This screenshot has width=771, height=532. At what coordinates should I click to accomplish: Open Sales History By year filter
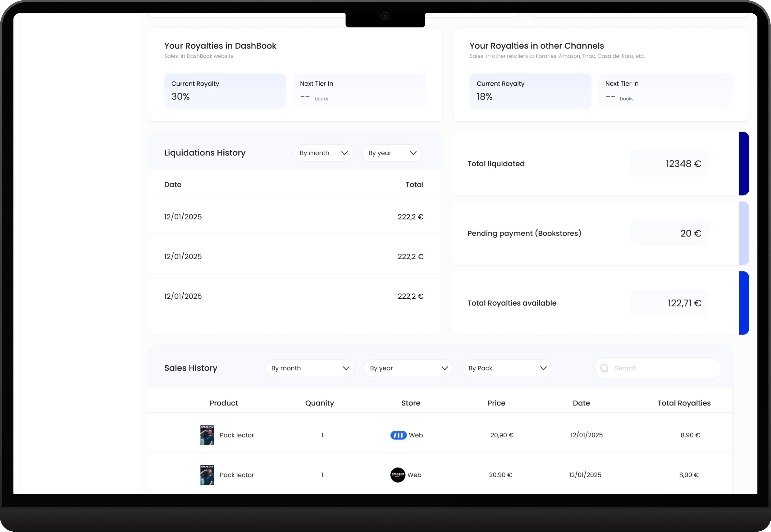point(408,368)
